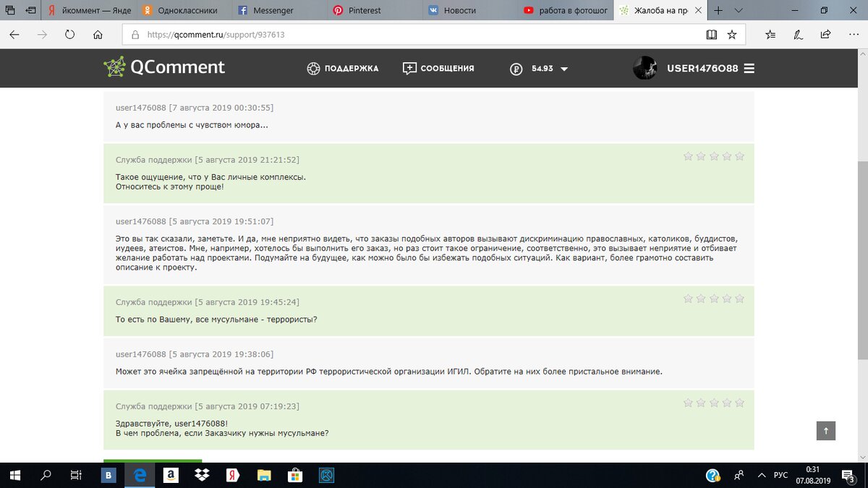
Task: Switch to the йкоммент Яндекс tab
Action: pos(88,11)
